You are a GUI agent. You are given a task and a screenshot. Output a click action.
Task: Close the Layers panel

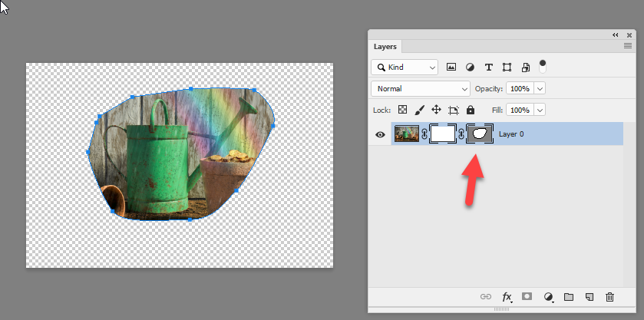[x=629, y=35]
